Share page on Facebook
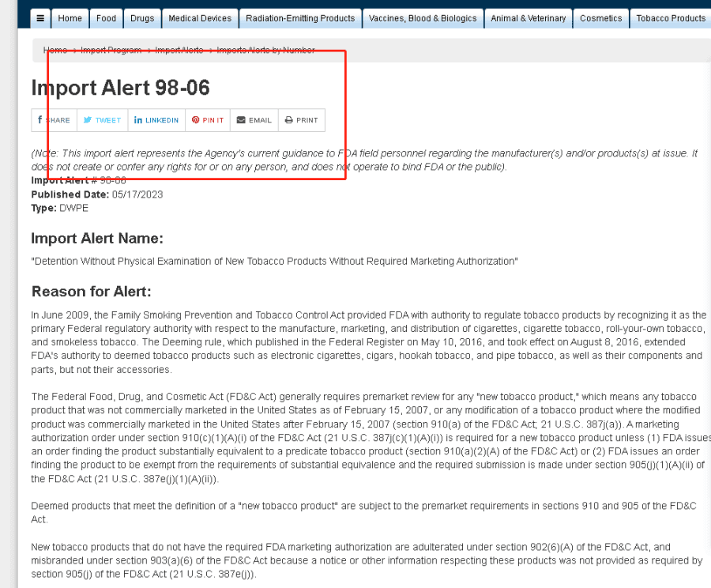This screenshot has width=711, height=588. click(x=55, y=120)
